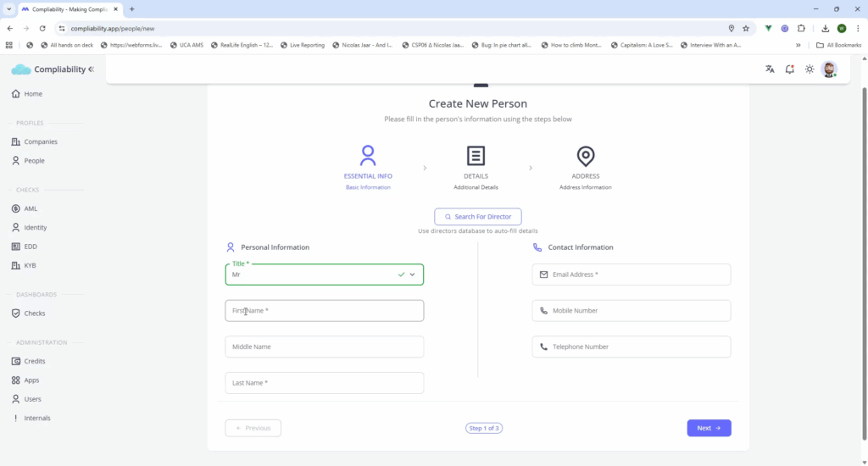Expand the hidden bookmarks overflow chevron

pos(798,45)
